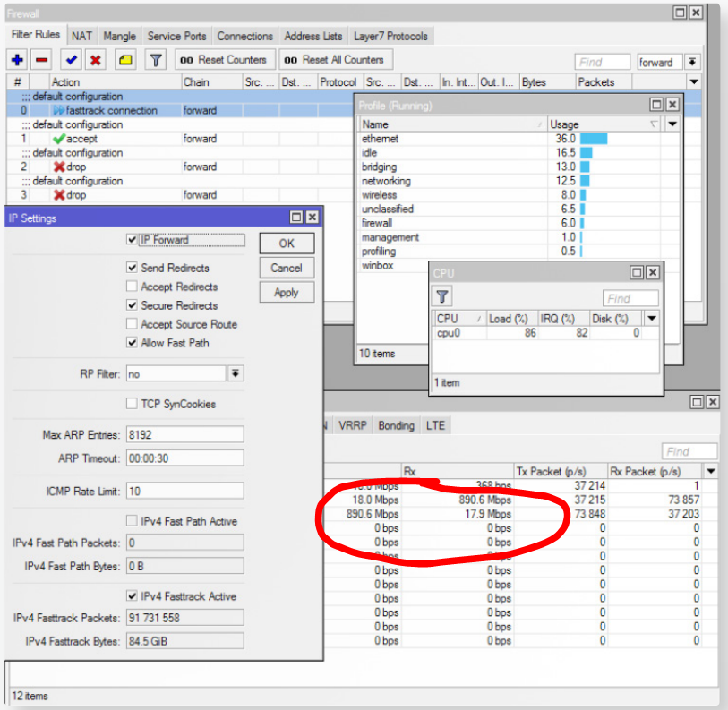Click the blue plus Add rule icon
Image resolution: width=728 pixels, height=710 pixels.
point(18,60)
